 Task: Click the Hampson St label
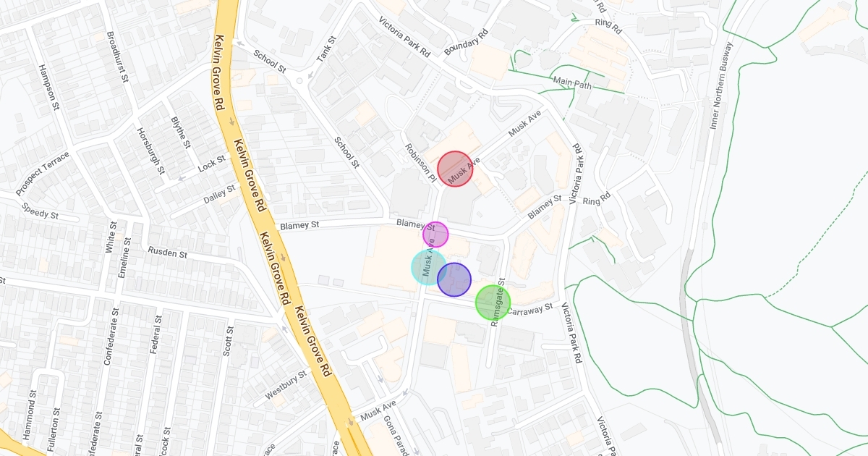click(x=48, y=87)
